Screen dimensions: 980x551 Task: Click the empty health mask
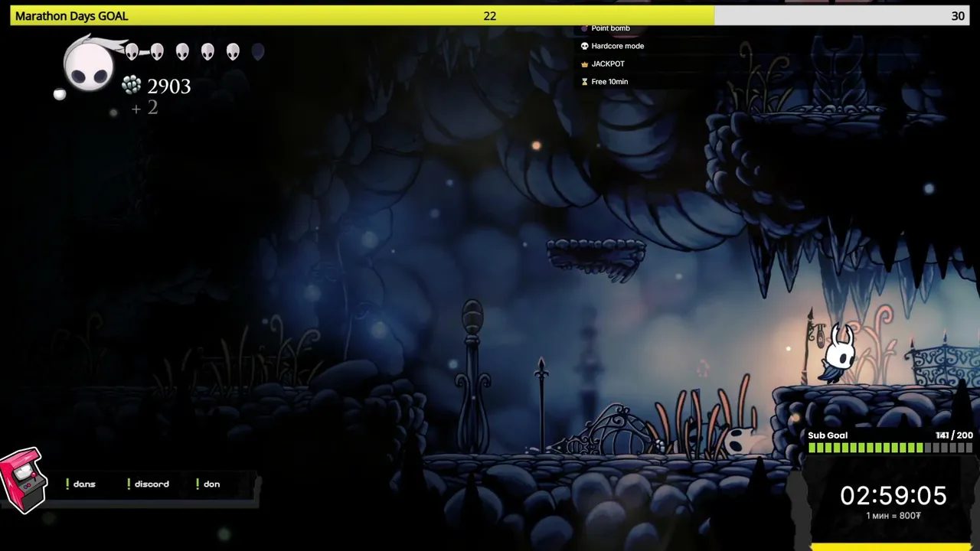point(258,51)
